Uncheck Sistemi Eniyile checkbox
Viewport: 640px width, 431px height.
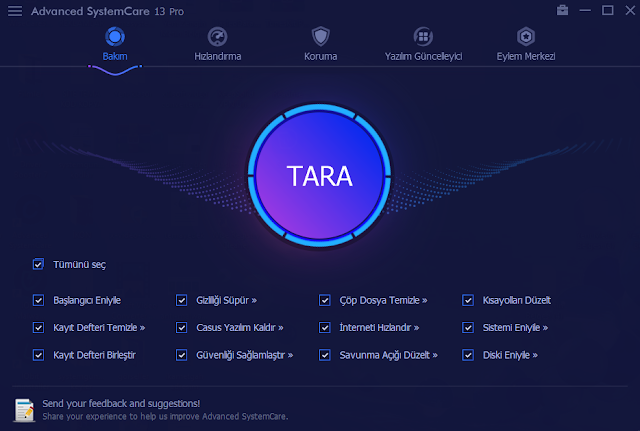coord(468,328)
